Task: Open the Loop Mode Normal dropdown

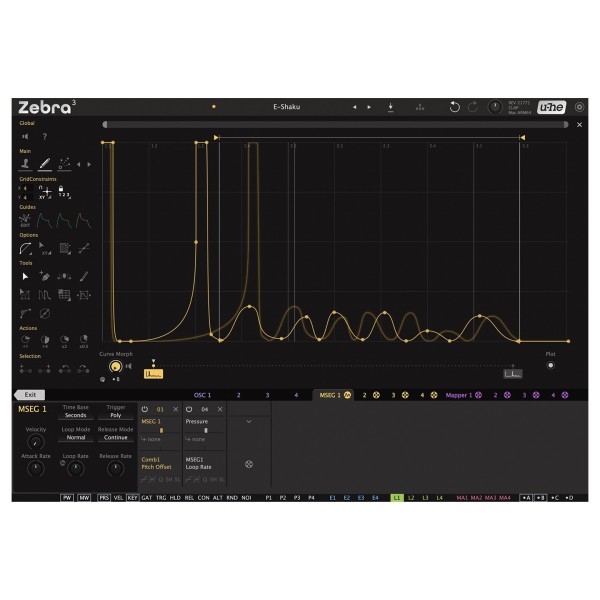Action: point(76,437)
